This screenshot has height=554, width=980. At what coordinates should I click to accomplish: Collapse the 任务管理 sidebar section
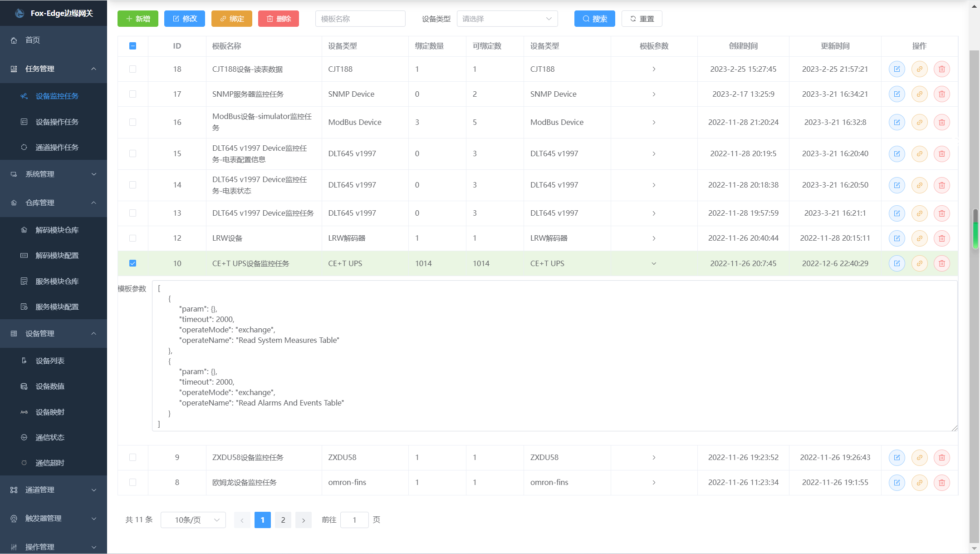tap(54, 69)
